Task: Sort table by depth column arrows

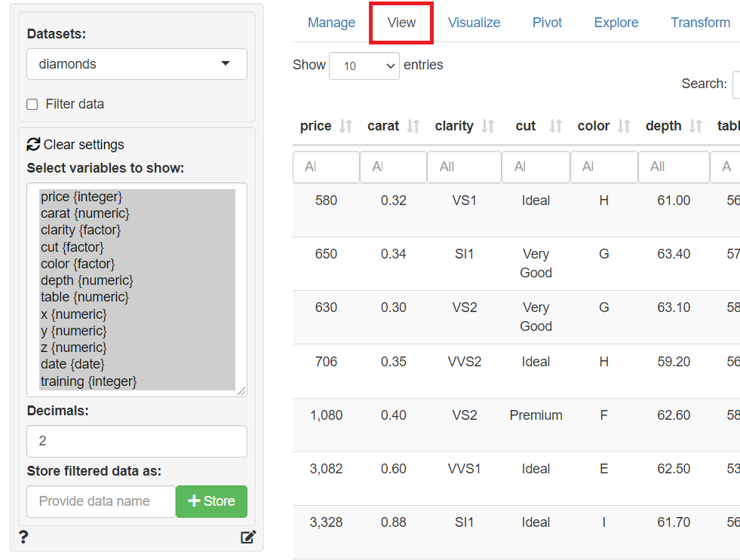Action: pyautogui.click(x=695, y=126)
